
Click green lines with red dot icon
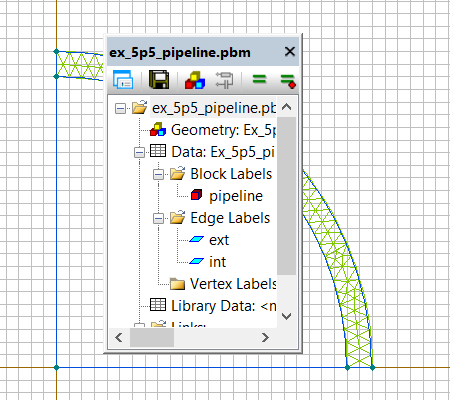coord(288,81)
